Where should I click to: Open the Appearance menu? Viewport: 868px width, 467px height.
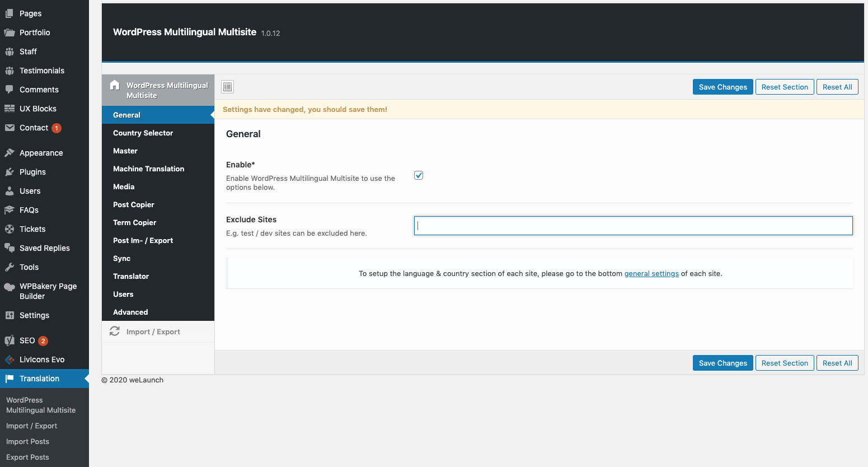[41, 152]
